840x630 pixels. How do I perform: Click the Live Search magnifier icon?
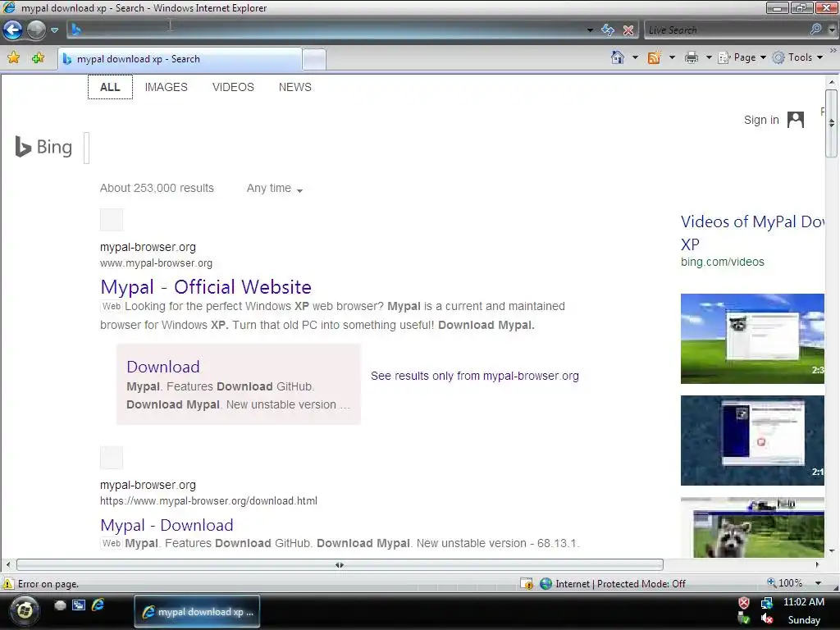(816, 29)
